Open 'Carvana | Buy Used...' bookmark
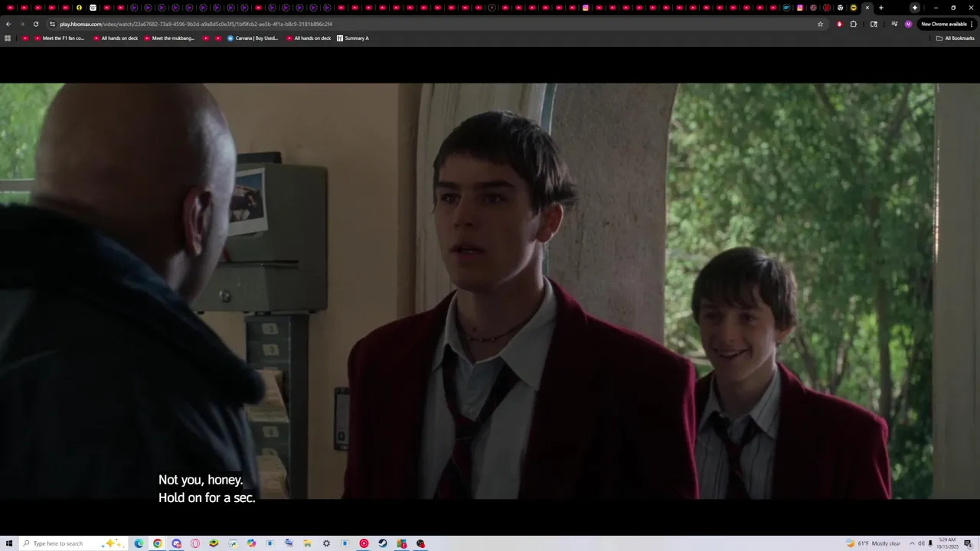The height and width of the screenshot is (551, 980). (x=253, y=38)
